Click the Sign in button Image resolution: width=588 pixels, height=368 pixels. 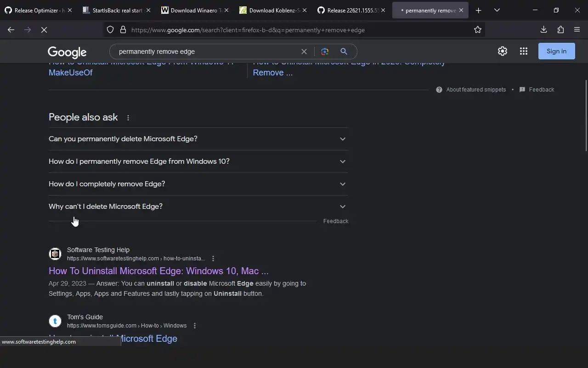pyautogui.click(x=556, y=51)
